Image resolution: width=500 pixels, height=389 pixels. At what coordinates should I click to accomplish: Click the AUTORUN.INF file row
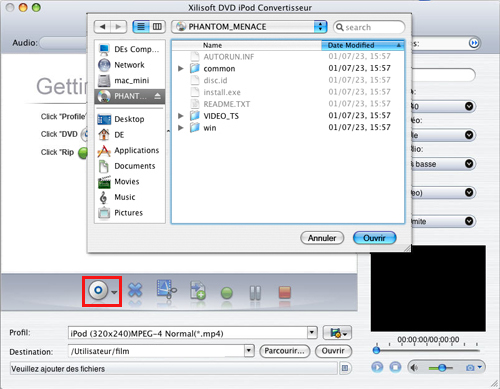coord(288,57)
